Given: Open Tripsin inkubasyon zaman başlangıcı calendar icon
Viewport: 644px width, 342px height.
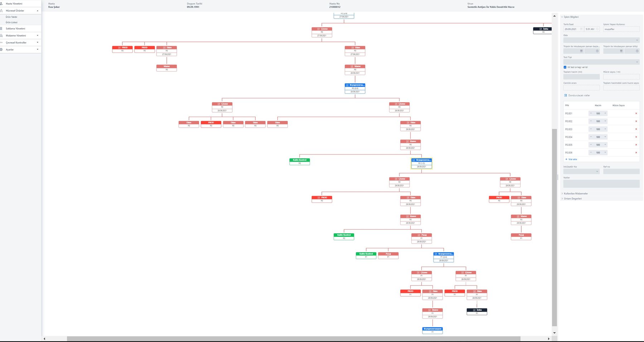Looking at the screenshot, I should (x=581, y=51).
